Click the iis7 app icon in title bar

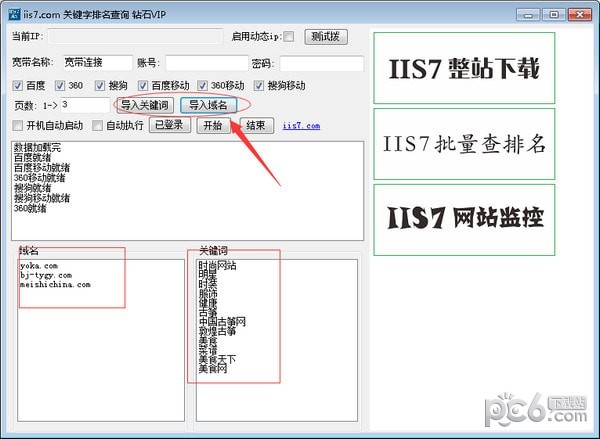[15, 15]
